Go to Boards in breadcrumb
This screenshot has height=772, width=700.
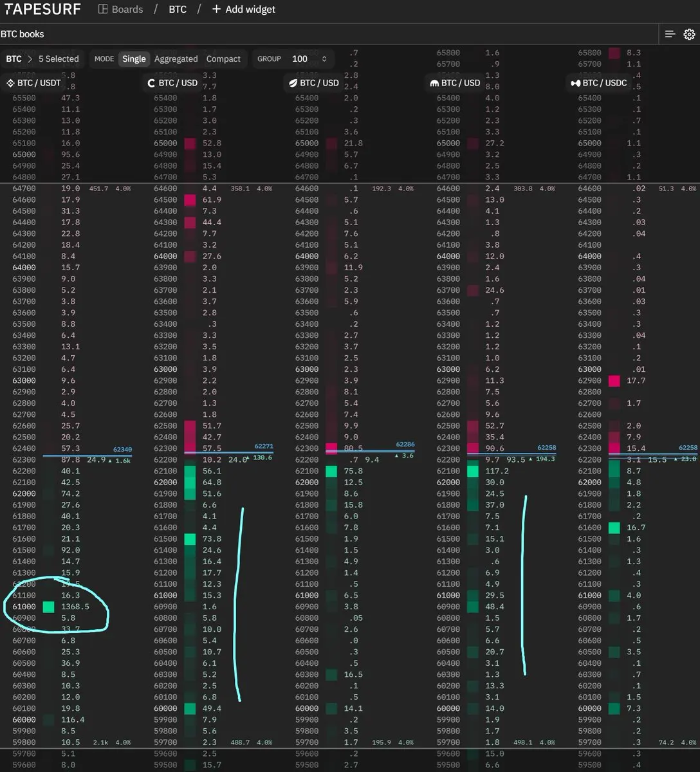pos(127,10)
